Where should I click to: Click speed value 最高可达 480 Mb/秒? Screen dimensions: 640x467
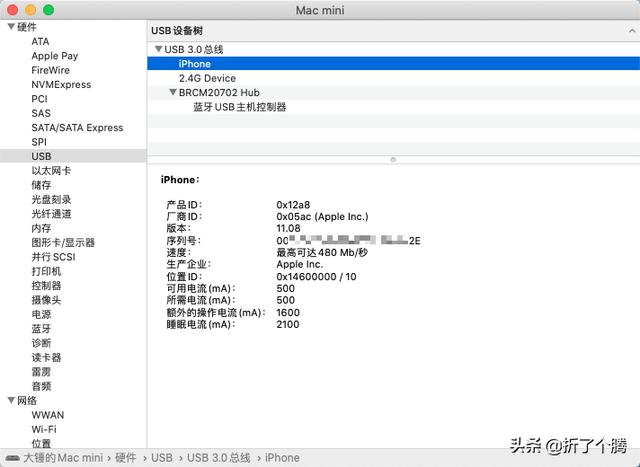(x=322, y=252)
